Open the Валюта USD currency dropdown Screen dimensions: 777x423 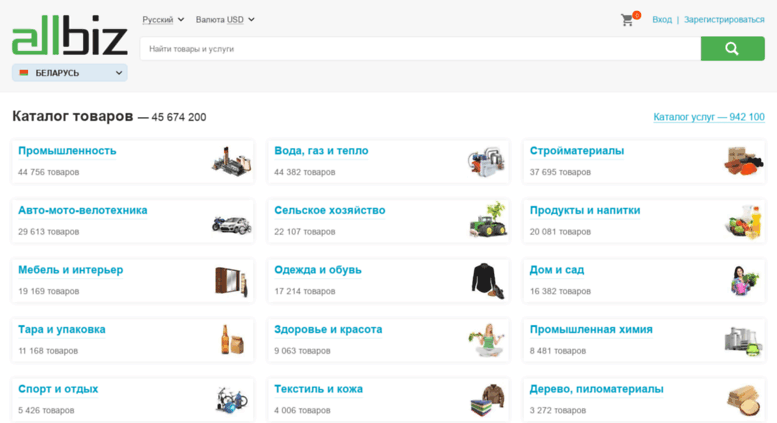225,20
